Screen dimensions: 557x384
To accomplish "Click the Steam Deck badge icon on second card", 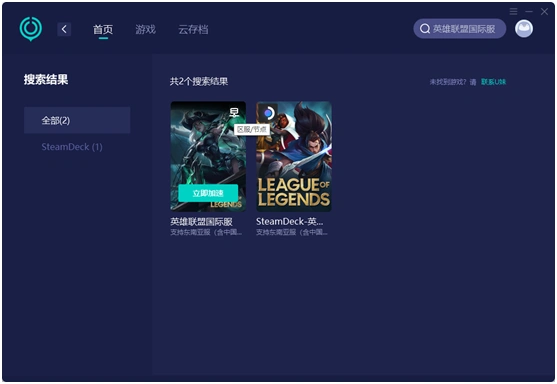I will click(268, 113).
